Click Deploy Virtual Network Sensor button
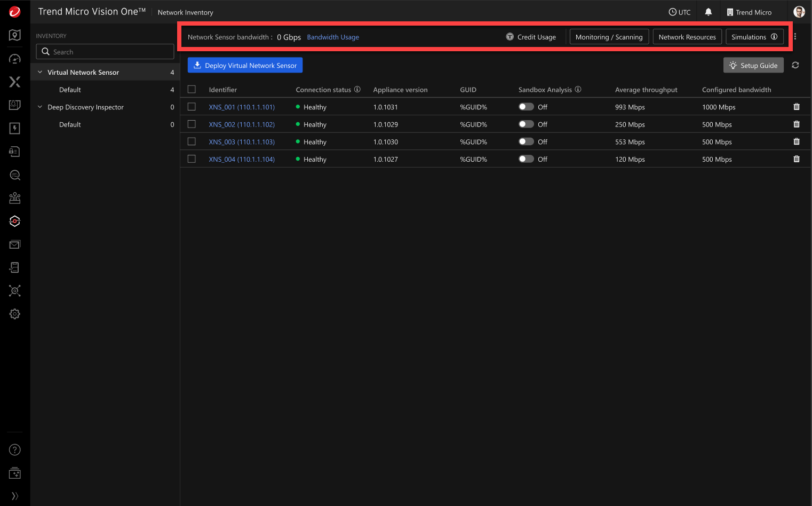 245,65
